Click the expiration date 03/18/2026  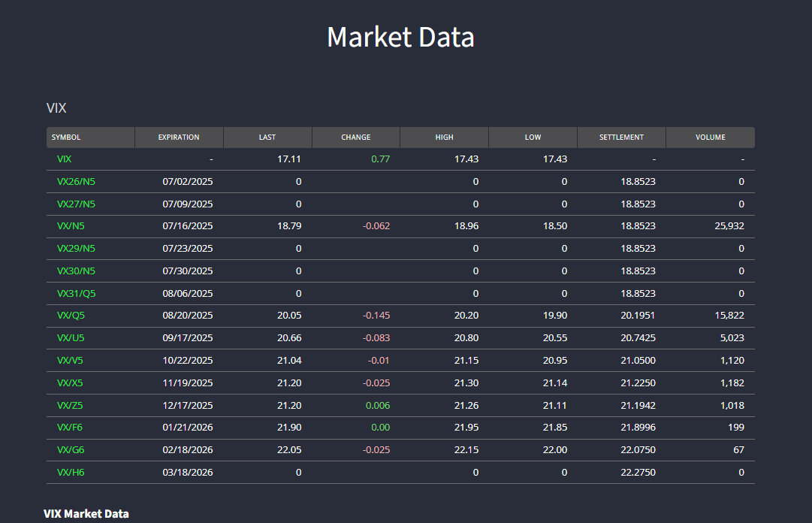(x=188, y=472)
